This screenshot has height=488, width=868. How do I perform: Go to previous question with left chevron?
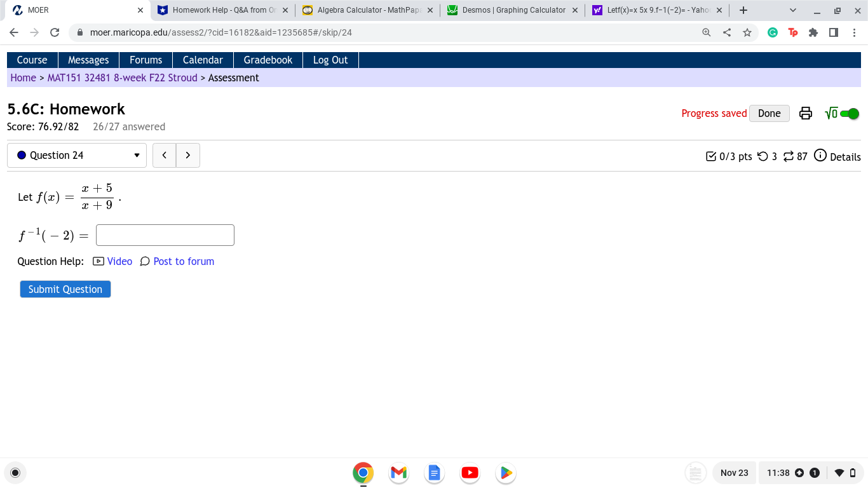point(164,155)
